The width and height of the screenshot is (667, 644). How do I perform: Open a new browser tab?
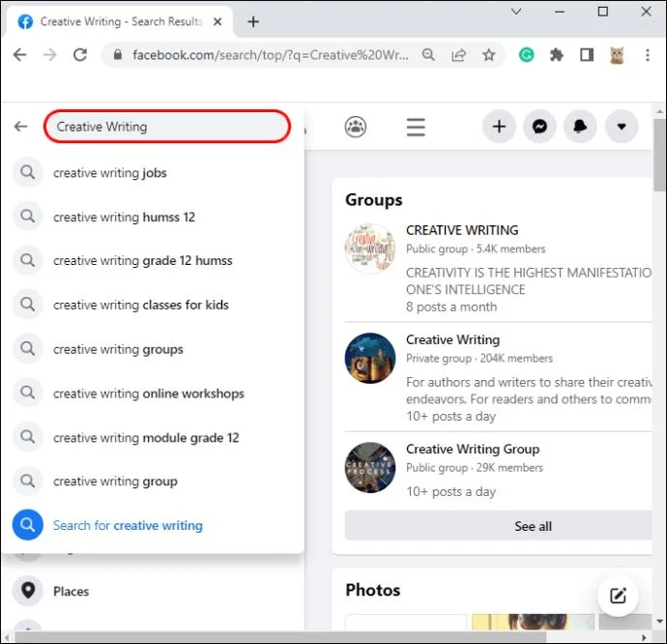(x=253, y=21)
